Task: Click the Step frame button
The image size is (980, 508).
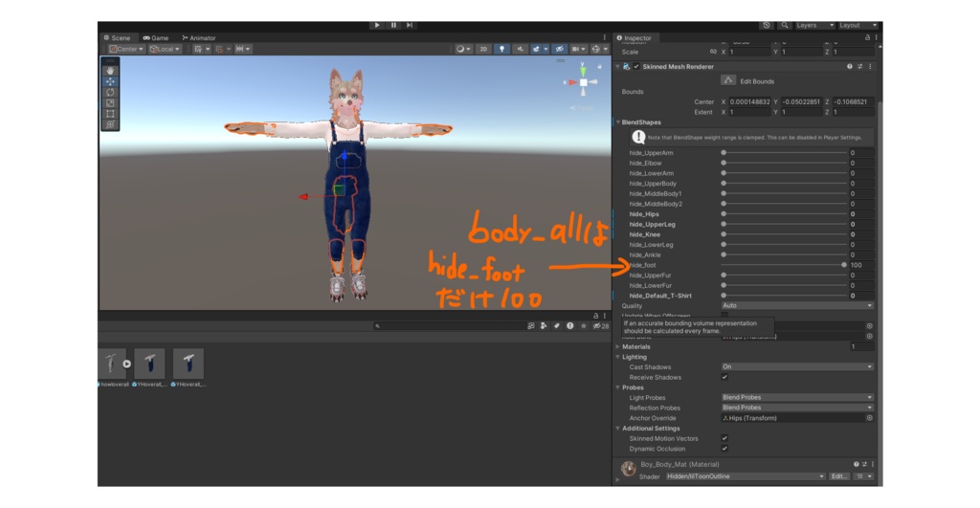Action: (410, 25)
